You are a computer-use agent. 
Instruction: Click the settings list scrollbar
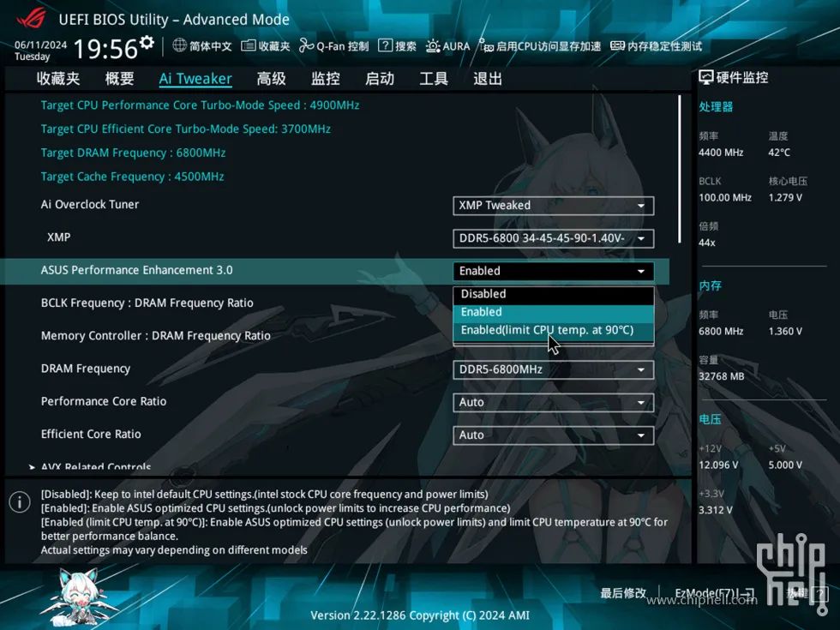(679, 169)
